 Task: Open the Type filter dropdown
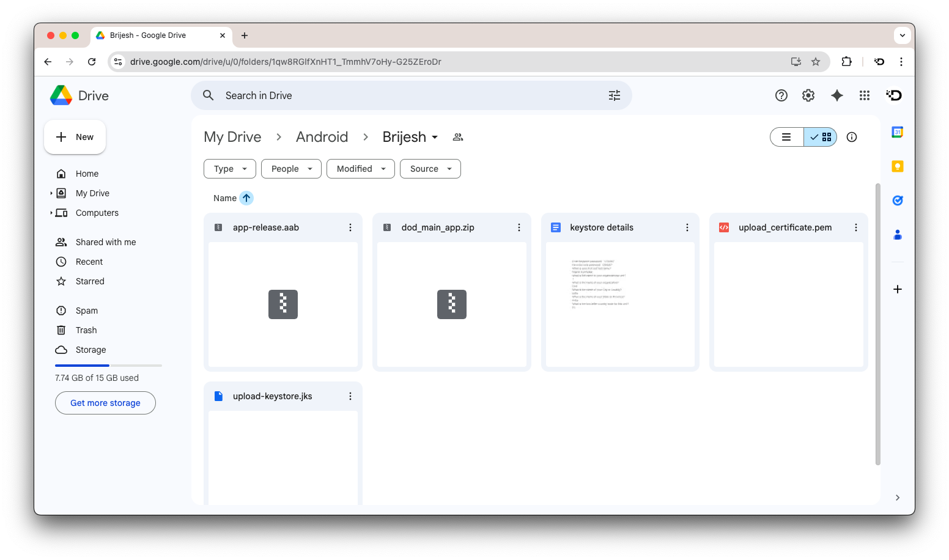tap(230, 169)
